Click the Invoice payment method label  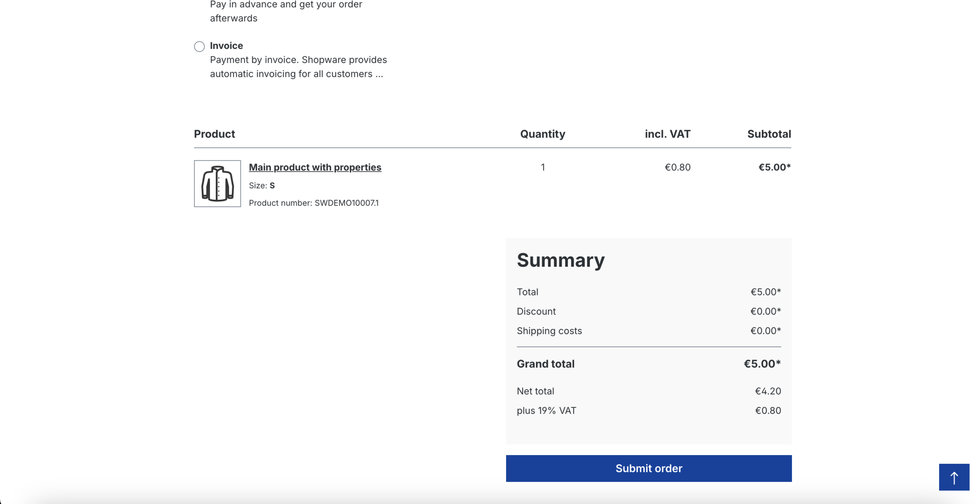[226, 46]
